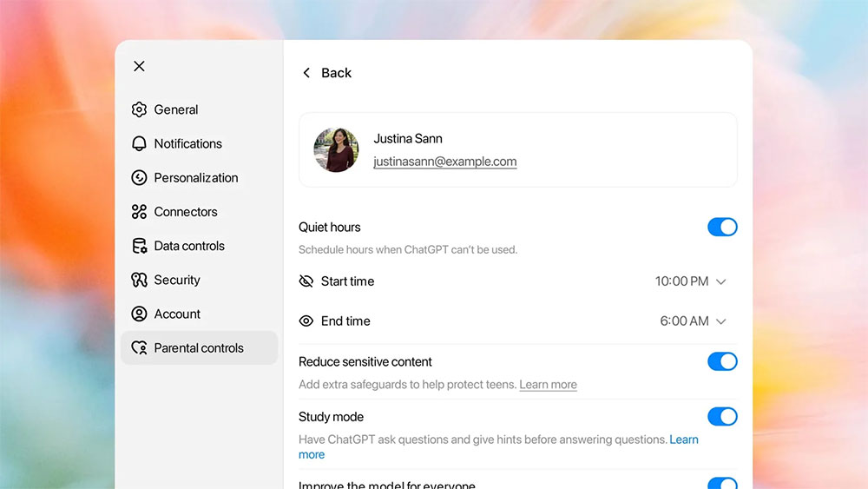The height and width of the screenshot is (489, 868).
Task: Open the End time 6:00 AM dropdown
Action: tap(693, 321)
